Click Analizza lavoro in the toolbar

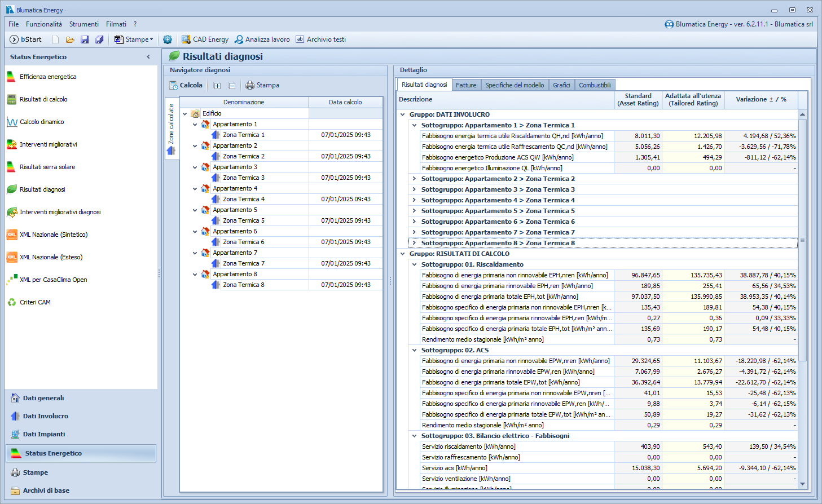pos(262,39)
